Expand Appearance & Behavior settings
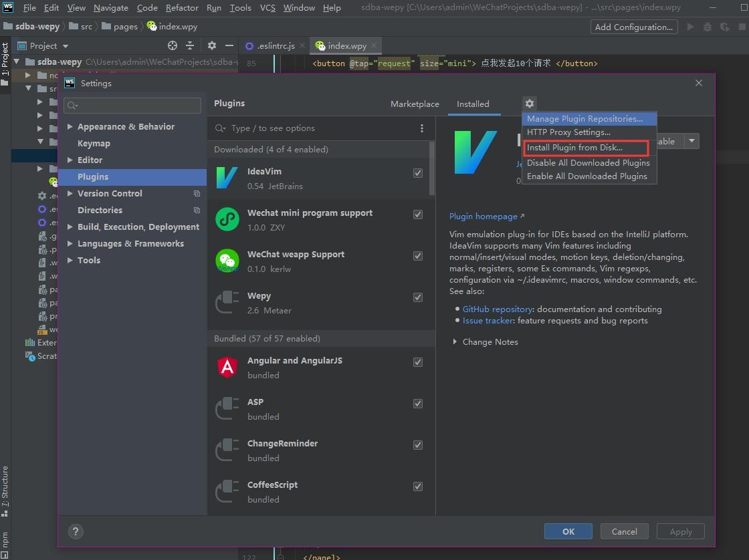This screenshot has width=749, height=560. 70,126
